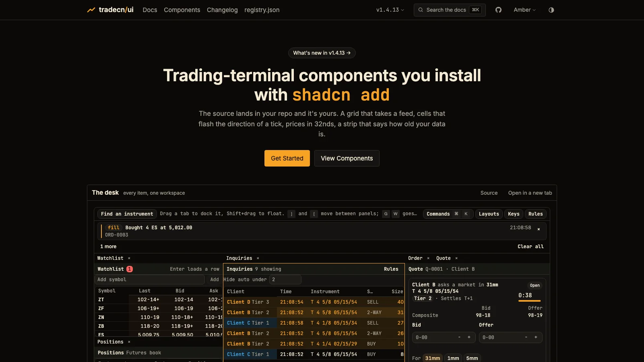Open the Commands palette button

448,214
